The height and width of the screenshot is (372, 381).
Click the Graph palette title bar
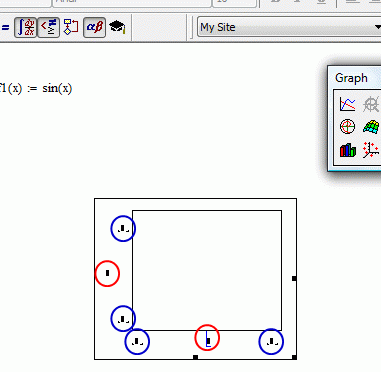click(x=355, y=78)
